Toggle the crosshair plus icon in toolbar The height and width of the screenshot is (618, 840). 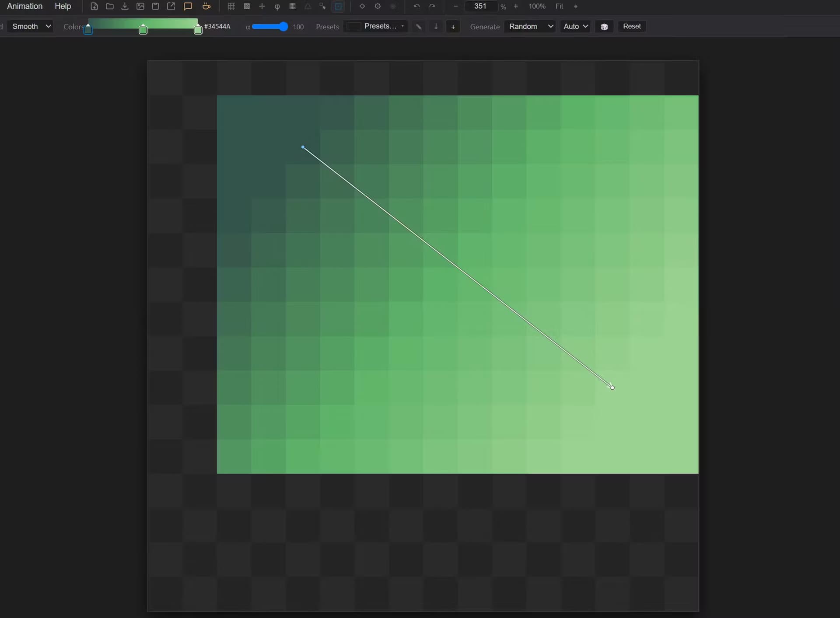click(262, 6)
